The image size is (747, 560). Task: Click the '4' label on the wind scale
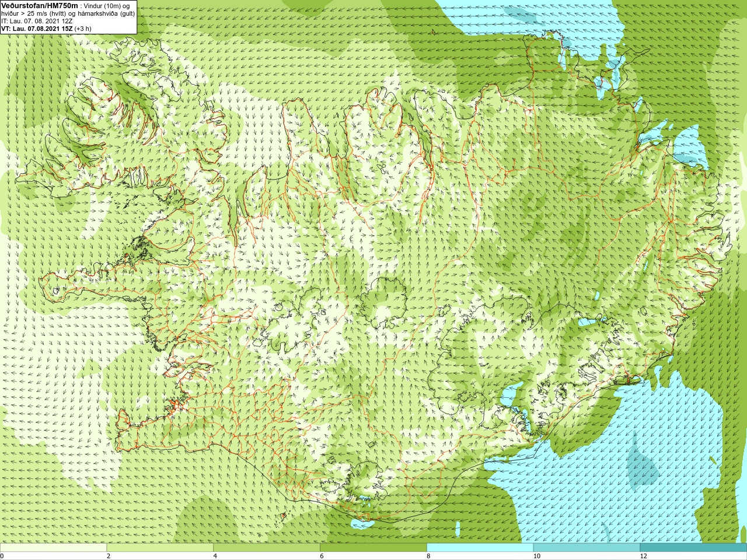click(x=215, y=556)
